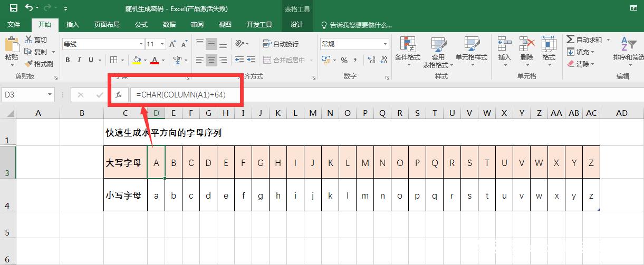This screenshot has height=265, width=644.
Task: Switch to Page Layout (页面布局) tab
Action: tap(107, 25)
